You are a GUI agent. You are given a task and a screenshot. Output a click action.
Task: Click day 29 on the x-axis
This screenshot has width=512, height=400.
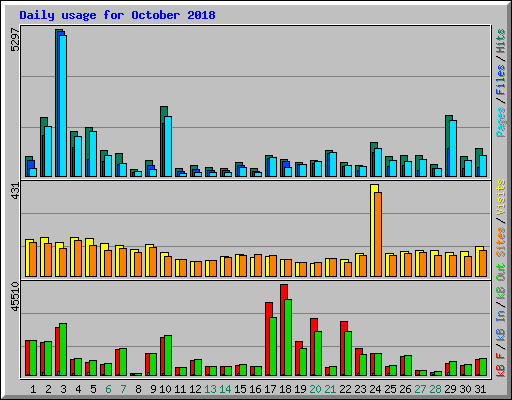[x=450, y=389]
